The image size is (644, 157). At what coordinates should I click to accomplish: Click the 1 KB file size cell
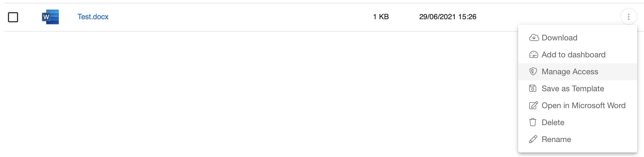click(x=381, y=17)
